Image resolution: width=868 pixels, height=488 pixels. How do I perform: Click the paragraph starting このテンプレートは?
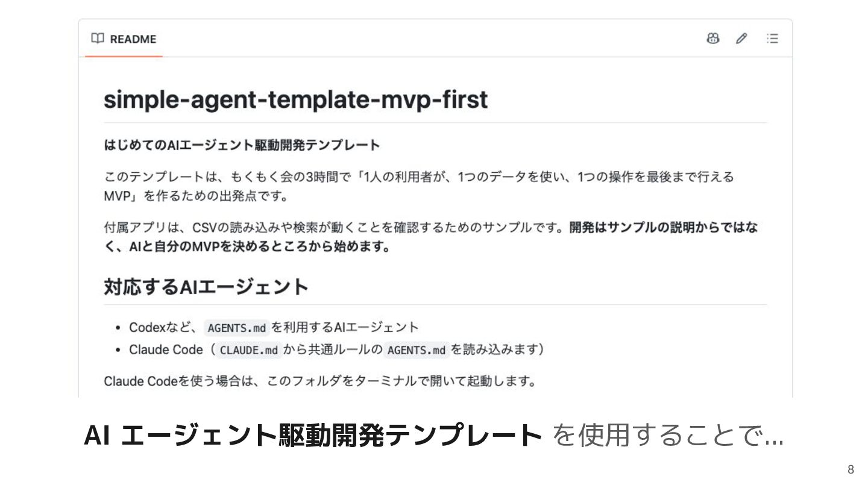[x=419, y=187]
